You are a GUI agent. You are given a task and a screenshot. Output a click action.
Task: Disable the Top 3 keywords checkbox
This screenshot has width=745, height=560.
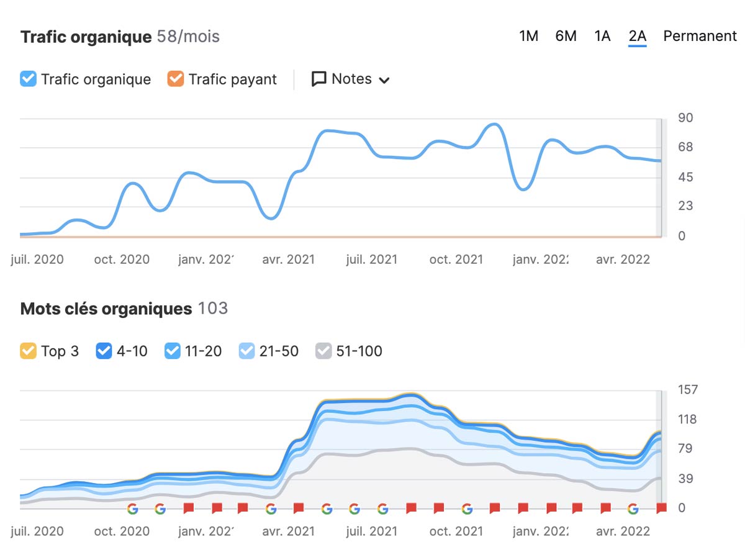(28, 351)
